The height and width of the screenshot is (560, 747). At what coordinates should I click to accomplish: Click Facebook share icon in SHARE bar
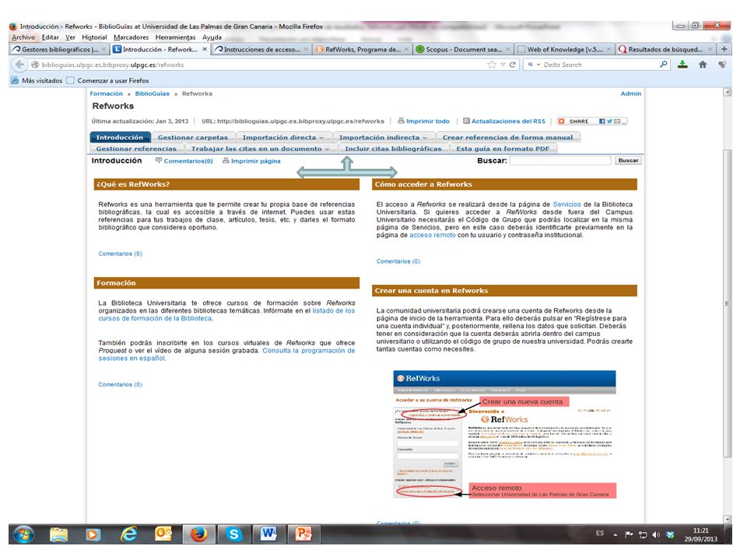pos(602,121)
